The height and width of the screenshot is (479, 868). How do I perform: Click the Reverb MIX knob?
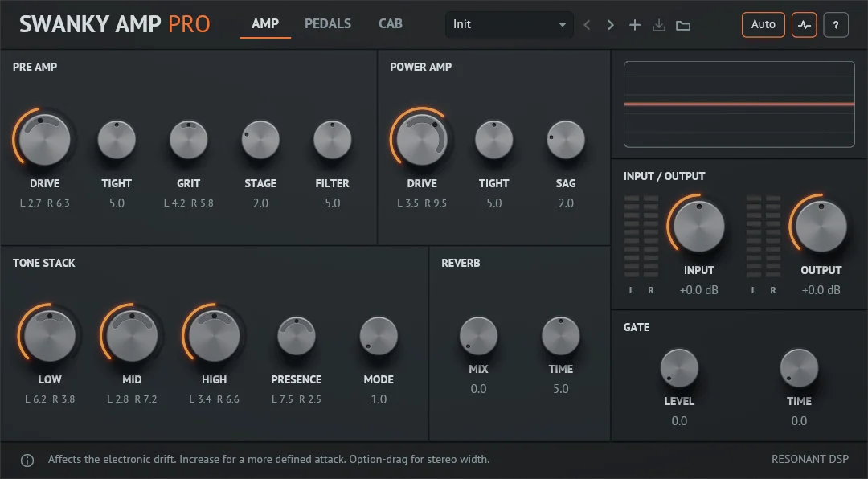pyautogui.click(x=478, y=336)
